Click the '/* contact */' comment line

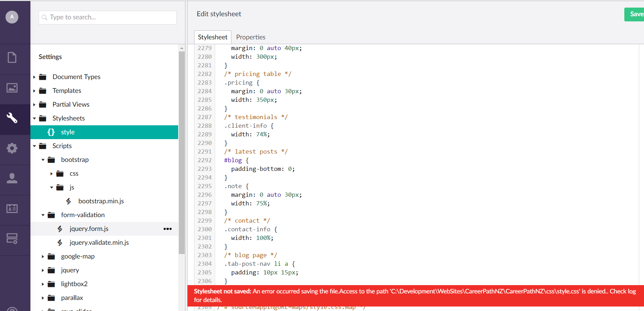tap(247, 221)
